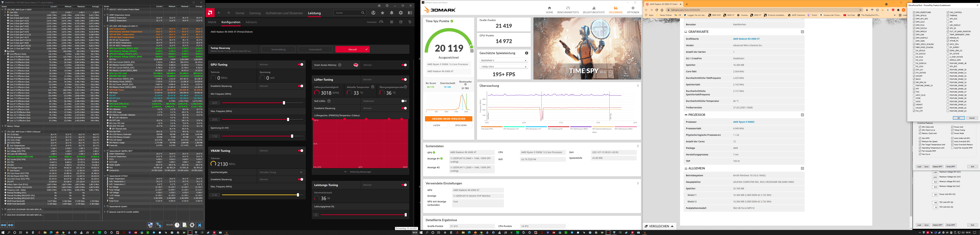The image size is (980, 235).
Task: Click the SPEICHERN button in 3DMark
Action: (x=461, y=125)
